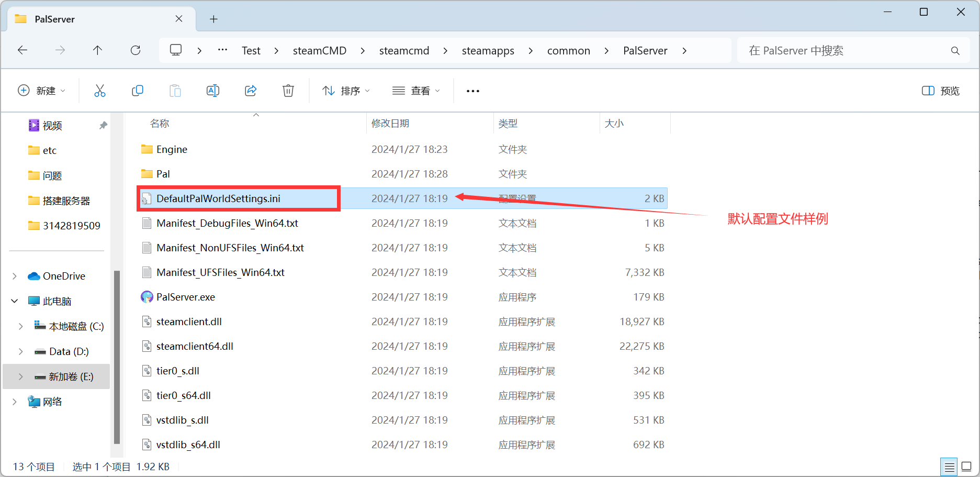Refresh the current folder
980x477 pixels.
tap(136, 50)
